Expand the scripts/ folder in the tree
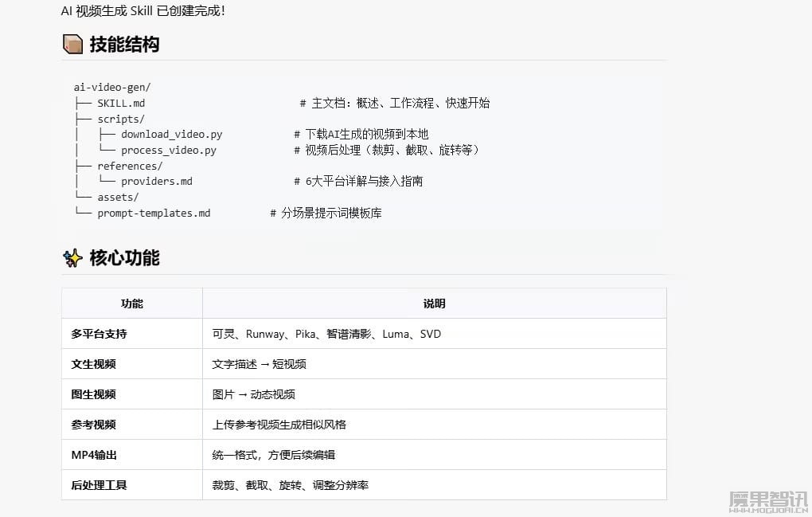This screenshot has height=517, width=812. pyautogui.click(x=119, y=118)
